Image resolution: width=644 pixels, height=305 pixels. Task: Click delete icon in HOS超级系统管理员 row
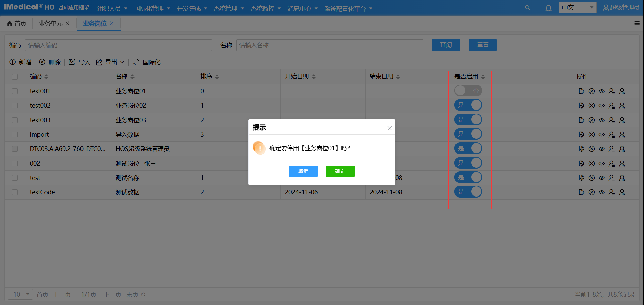pyautogui.click(x=592, y=149)
